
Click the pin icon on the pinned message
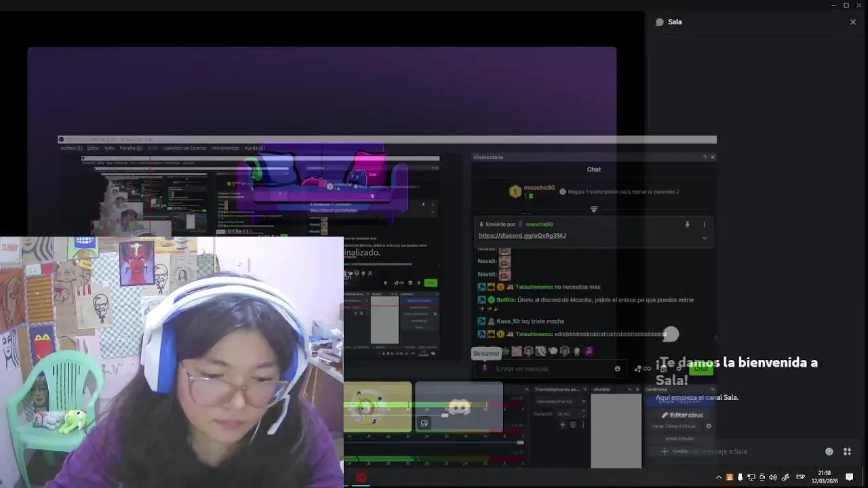tap(687, 224)
